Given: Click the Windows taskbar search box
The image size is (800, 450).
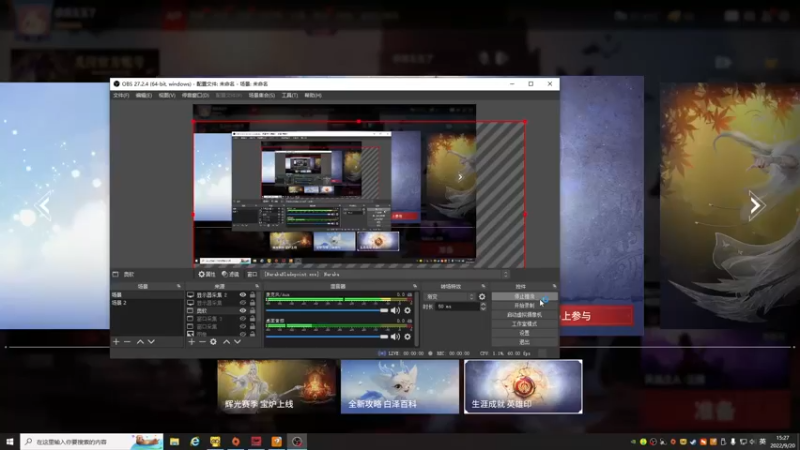Looking at the screenshot, I should click(x=92, y=441).
